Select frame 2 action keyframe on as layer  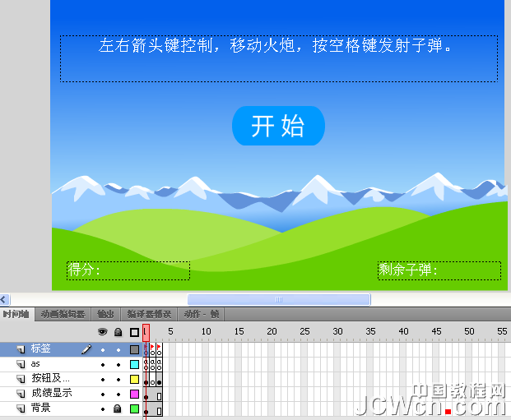pos(152,364)
